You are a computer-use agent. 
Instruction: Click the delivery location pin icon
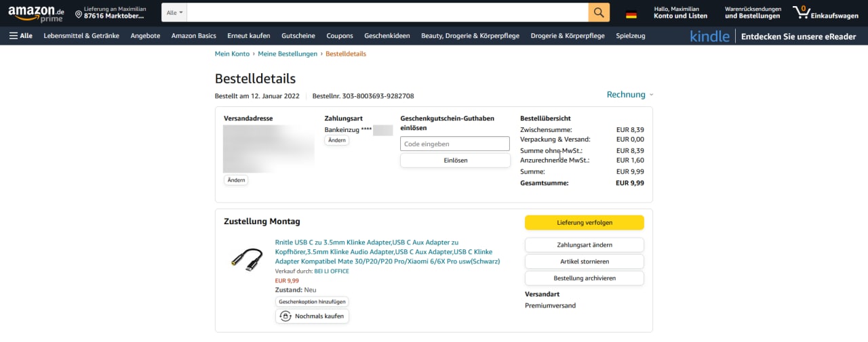(x=79, y=14)
